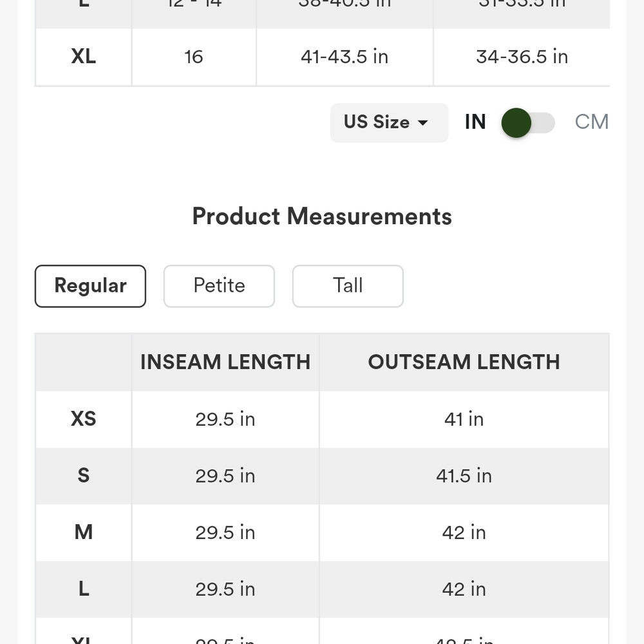Switch to the Petite fit tab
Image resolution: width=644 pixels, height=644 pixels.
coord(219,286)
